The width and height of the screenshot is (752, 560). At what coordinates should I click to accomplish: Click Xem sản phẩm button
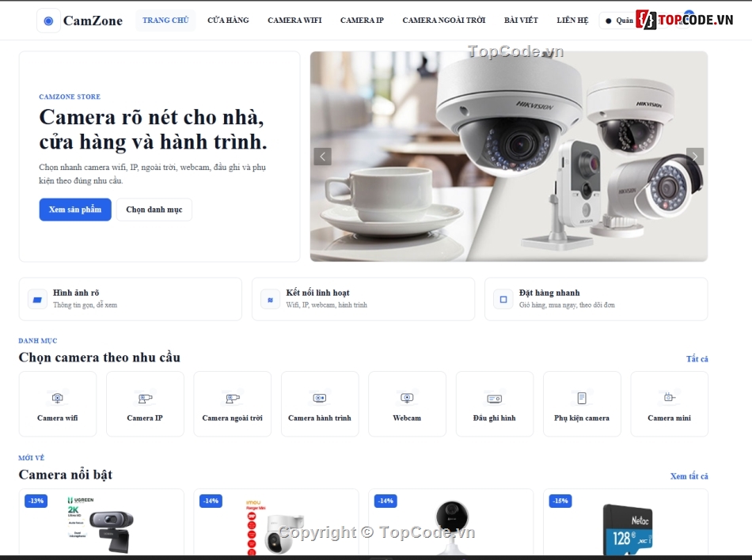[75, 210]
